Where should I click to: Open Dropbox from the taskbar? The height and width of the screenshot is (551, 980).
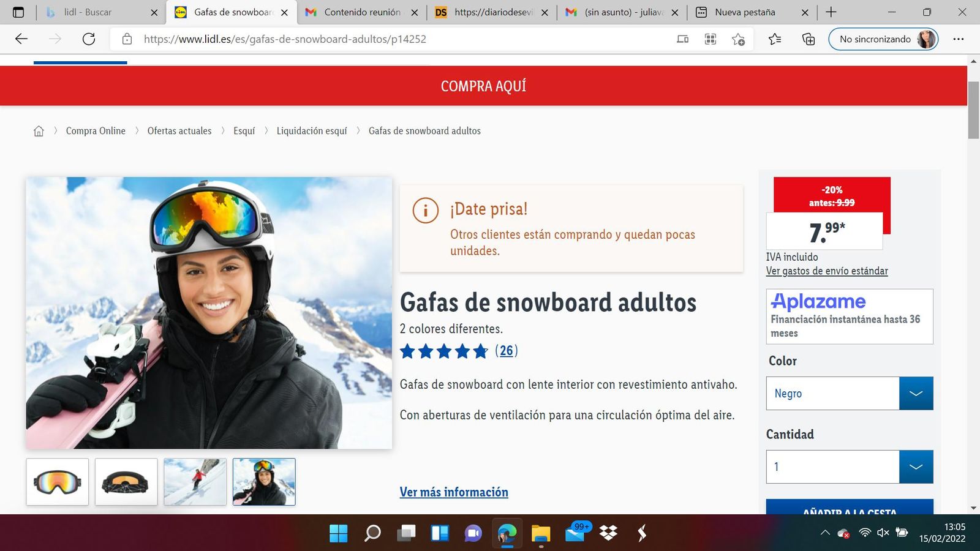pos(607,533)
